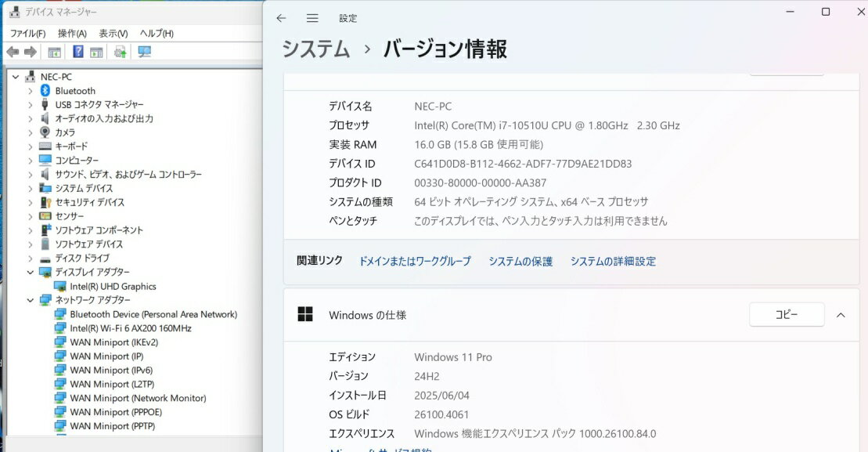Maximize the Settings window
This screenshot has width=868, height=452.
tap(825, 12)
